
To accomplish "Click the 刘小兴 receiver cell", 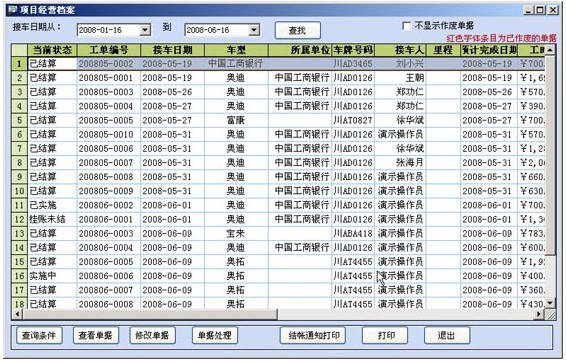I will click(x=401, y=64).
